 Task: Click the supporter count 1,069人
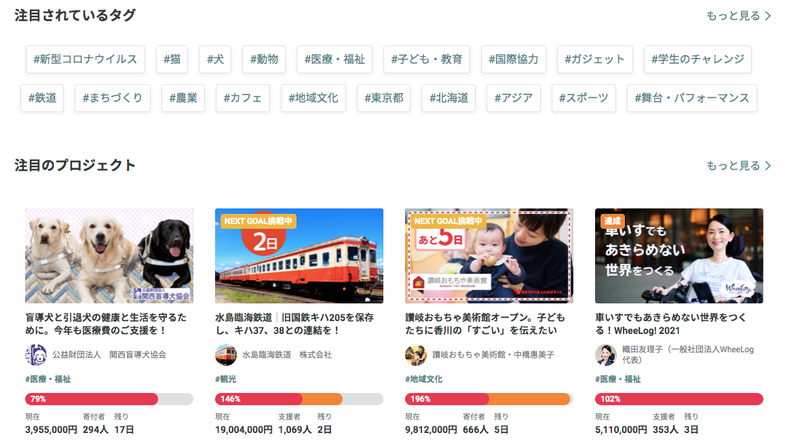(x=294, y=430)
